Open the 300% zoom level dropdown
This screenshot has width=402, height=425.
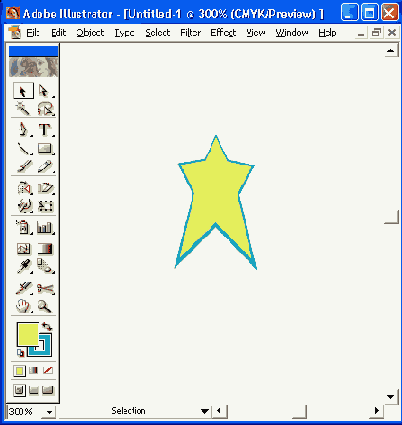(49, 412)
